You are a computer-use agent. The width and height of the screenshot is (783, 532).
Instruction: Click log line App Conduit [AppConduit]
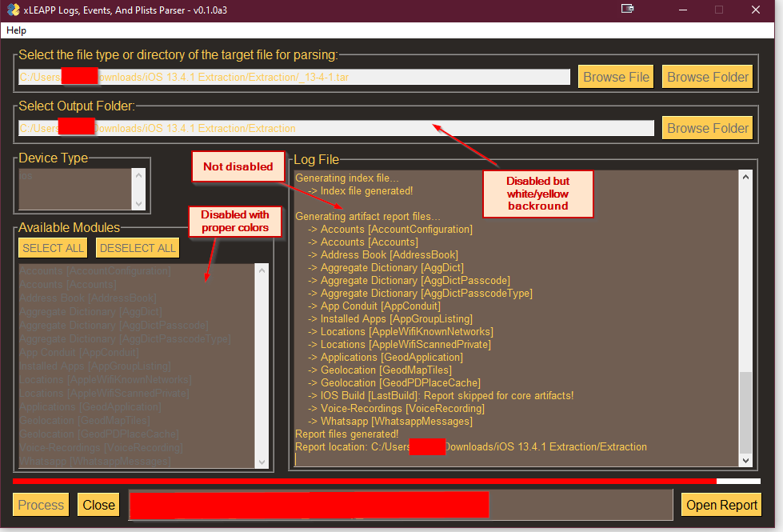coord(374,306)
